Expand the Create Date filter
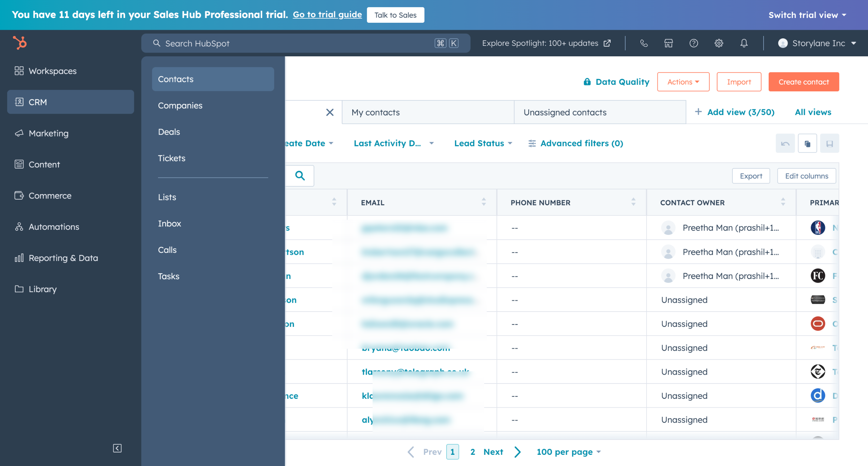The height and width of the screenshot is (466, 868). (309, 143)
